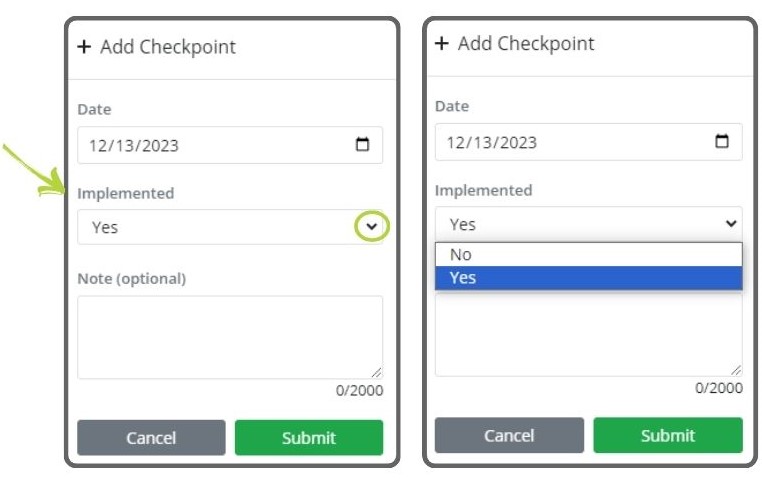Click the left gray Cancel button
This screenshot has width=762, height=501.
coord(151,438)
